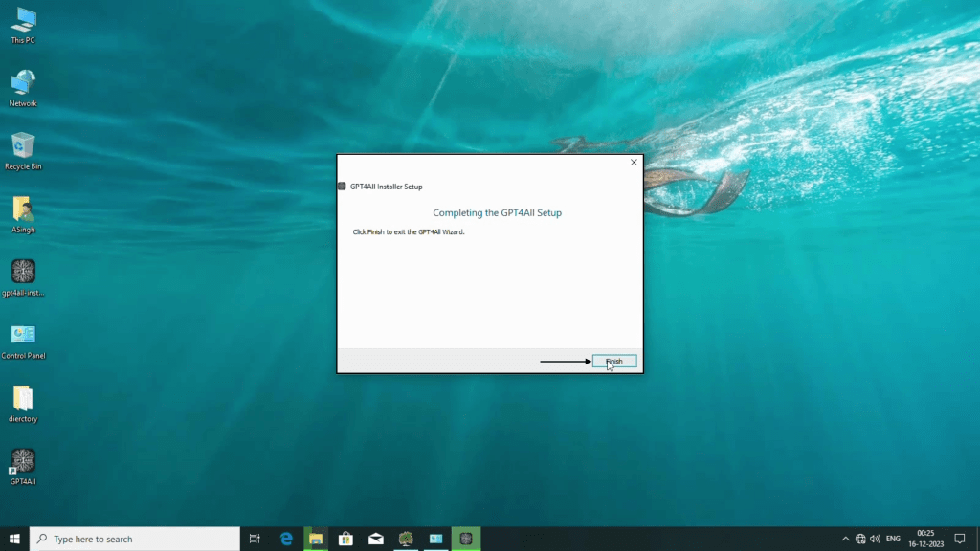Image resolution: width=980 pixels, height=551 pixels.
Task: Select the ASingh user folder icon
Action: [23, 209]
